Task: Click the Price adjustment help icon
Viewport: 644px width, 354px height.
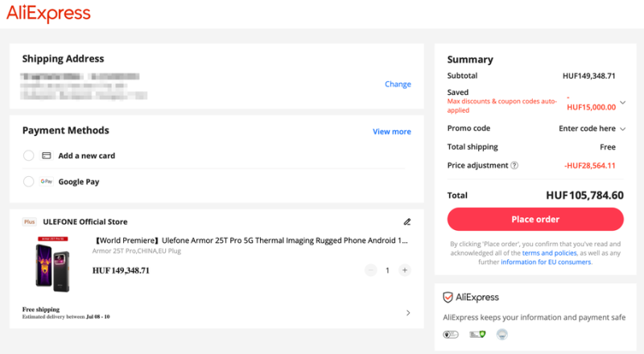Action: pos(514,166)
